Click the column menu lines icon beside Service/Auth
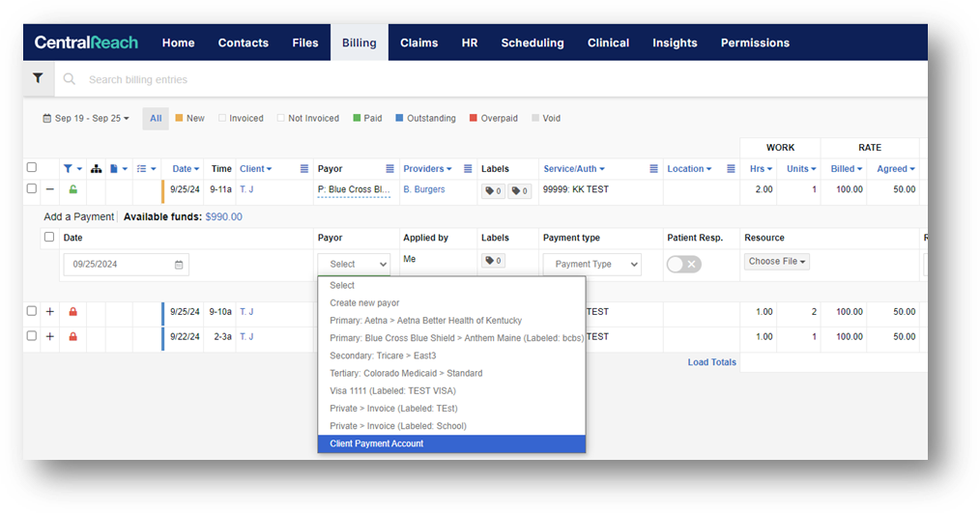Viewport: 980px width, 513px height. [653, 169]
